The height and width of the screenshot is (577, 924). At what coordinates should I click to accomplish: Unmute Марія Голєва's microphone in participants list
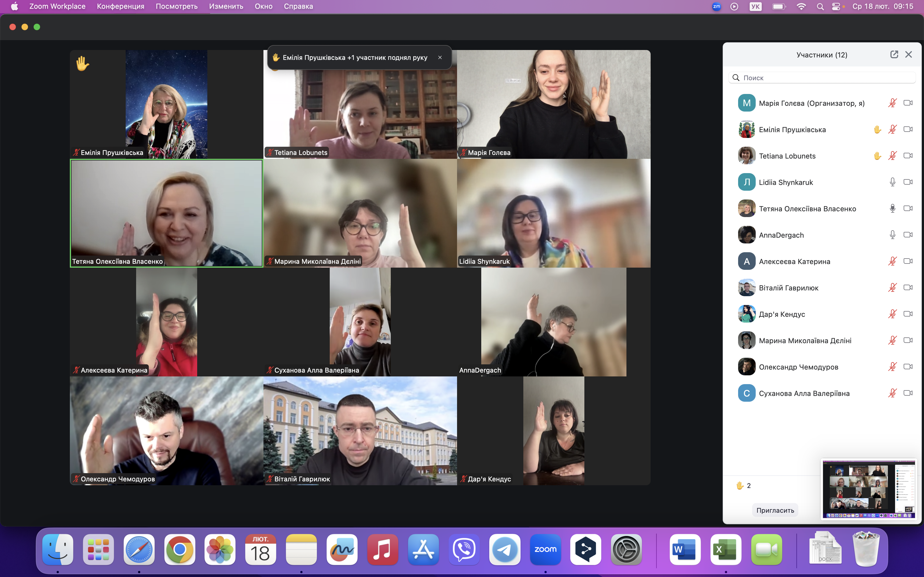click(x=892, y=103)
